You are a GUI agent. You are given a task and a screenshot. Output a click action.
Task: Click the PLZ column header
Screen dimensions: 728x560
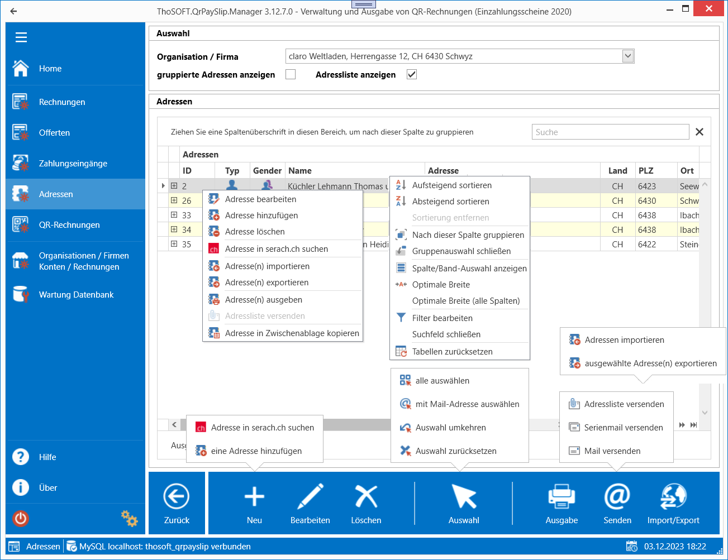tap(656, 171)
